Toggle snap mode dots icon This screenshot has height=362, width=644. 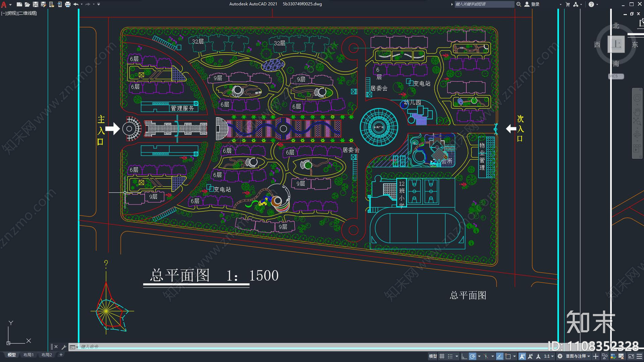pyautogui.click(x=450, y=356)
